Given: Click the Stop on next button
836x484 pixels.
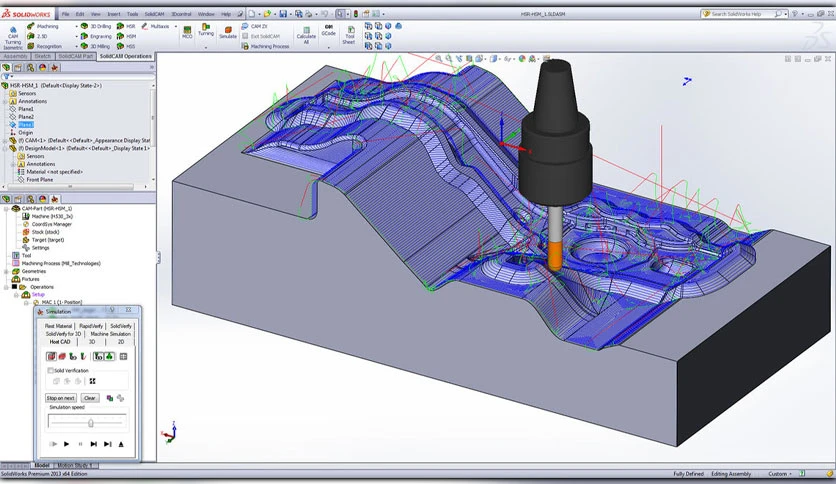Looking at the screenshot, I should (x=61, y=398).
